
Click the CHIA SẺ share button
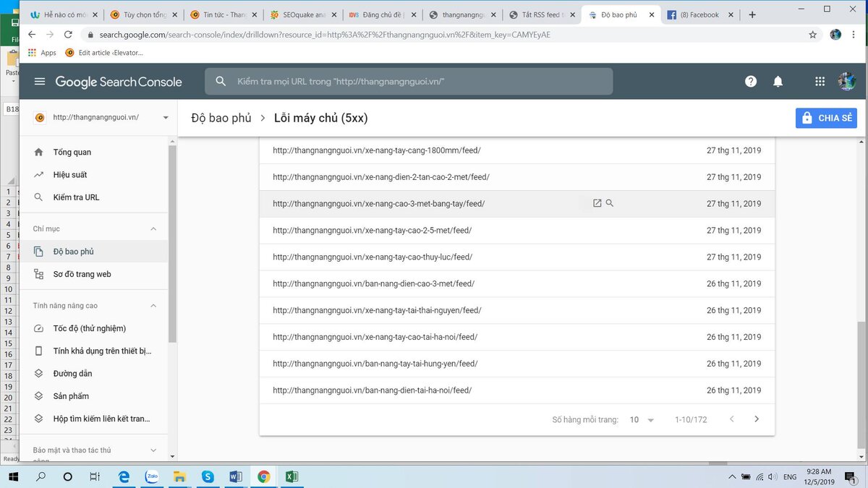826,119
